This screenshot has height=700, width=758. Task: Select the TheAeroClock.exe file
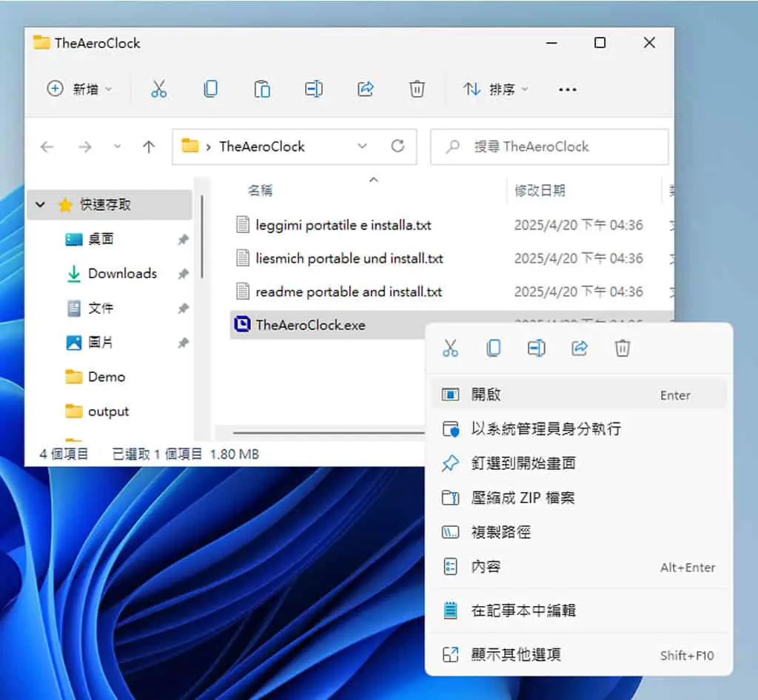click(310, 325)
